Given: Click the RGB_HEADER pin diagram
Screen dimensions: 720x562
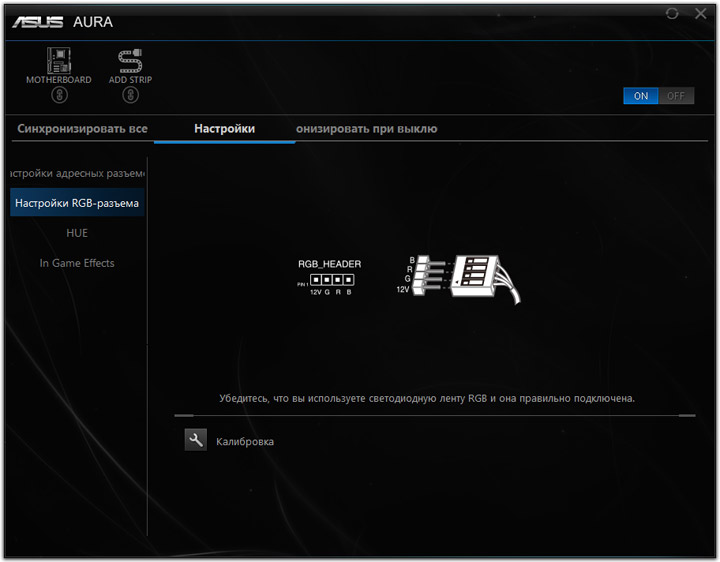Looking at the screenshot, I should (329, 277).
